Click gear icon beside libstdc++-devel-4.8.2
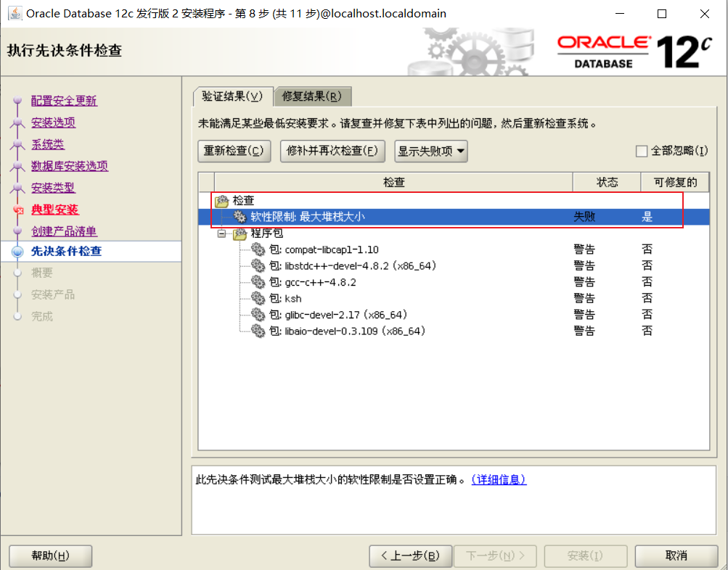This screenshot has width=728, height=570. [x=258, y=265]
